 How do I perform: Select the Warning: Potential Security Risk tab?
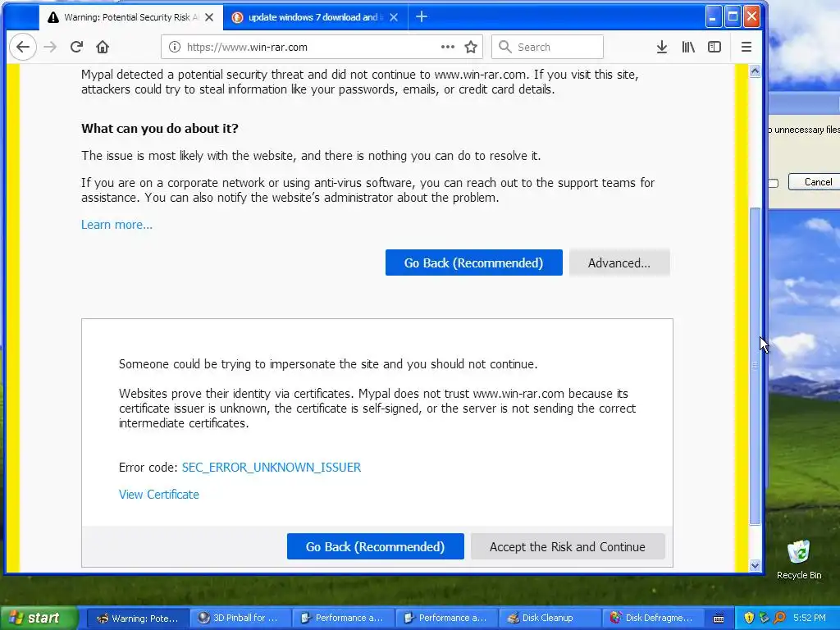[131, 17]
